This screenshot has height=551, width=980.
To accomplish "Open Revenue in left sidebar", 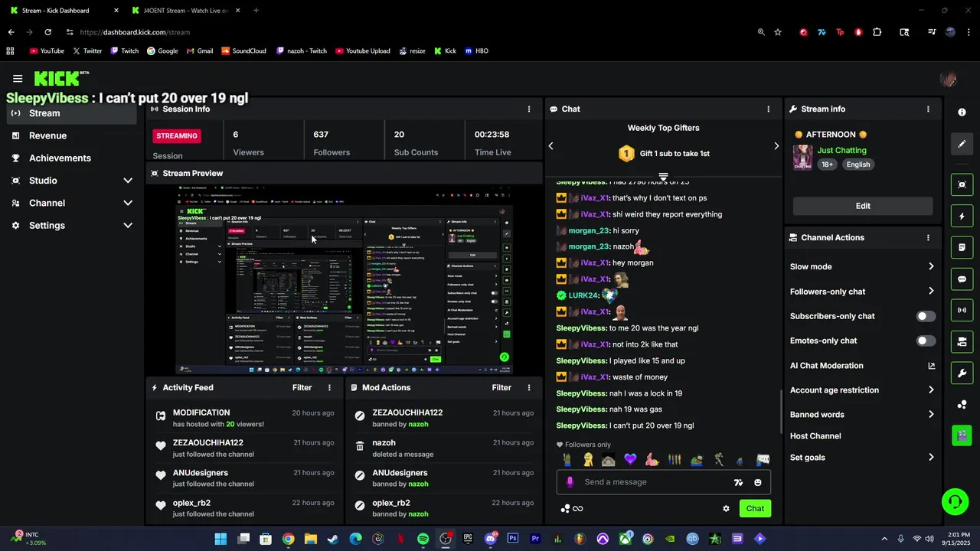I will (71, 135).
